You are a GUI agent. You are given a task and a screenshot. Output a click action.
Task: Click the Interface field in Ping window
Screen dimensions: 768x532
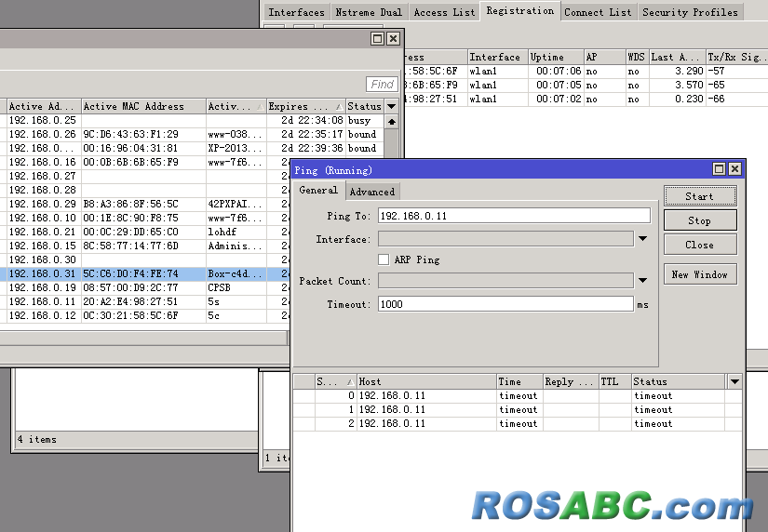pos(506,239)
